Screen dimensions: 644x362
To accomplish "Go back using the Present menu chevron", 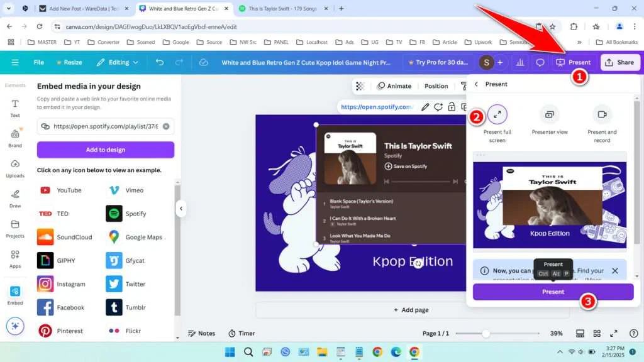I will pos(475,84).
